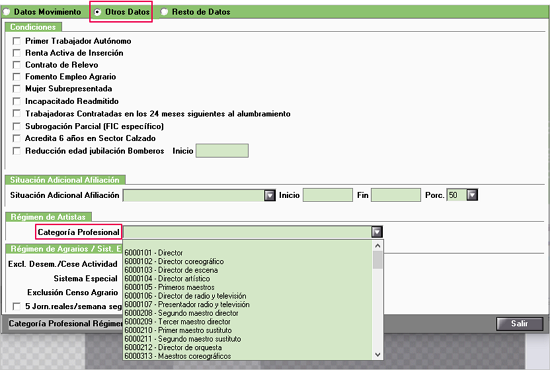Image resolution: width=550 pixels, height=370 pixels.
Task: Collapse the Categoría Profesional dropdown arrow
Action: tap(377, 232)
